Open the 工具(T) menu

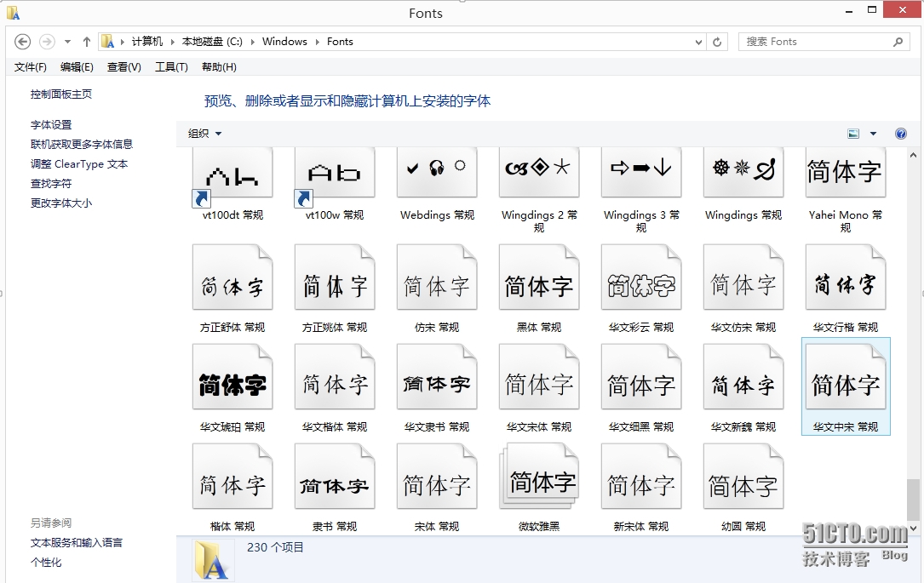click(x=171, y=67)
